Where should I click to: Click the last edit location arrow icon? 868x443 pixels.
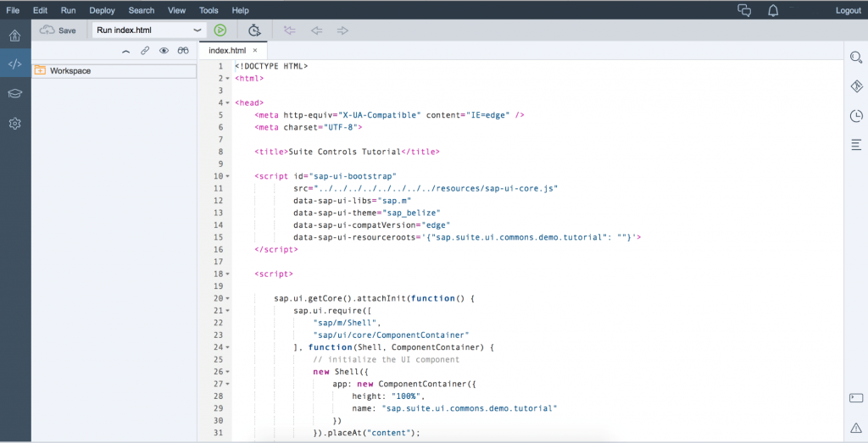(x=290, y=30)
